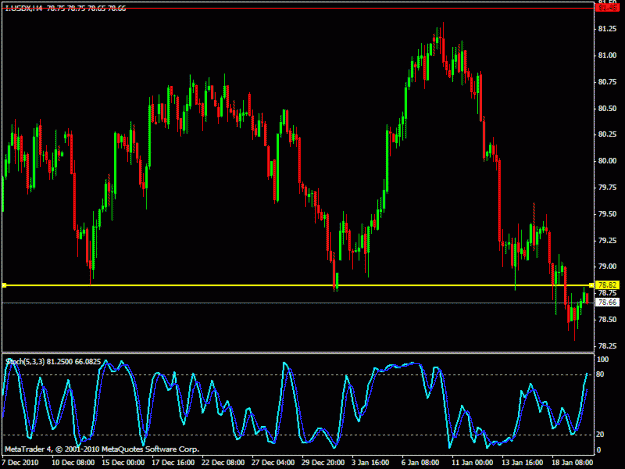Click the 80.00 price axis label
This screenshot has height=469, width=625.
point(607,161)
